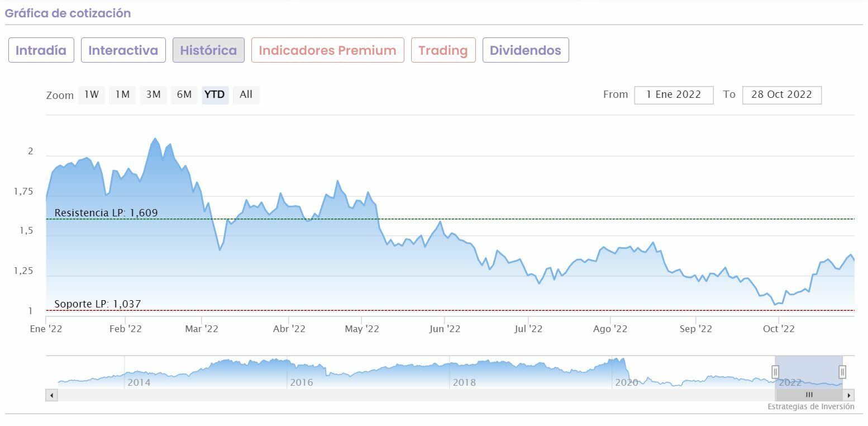Select the Histórica tab

pyautogui.click(x=208, y=50)
